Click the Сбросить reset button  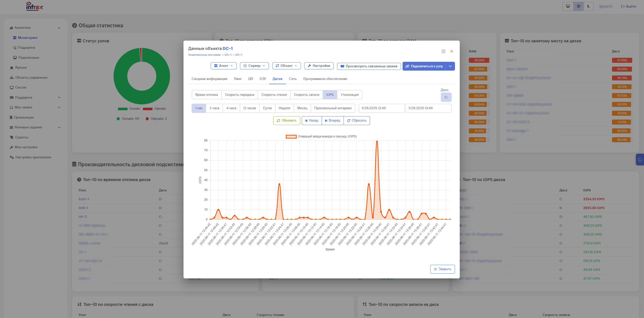coord(357,121)
